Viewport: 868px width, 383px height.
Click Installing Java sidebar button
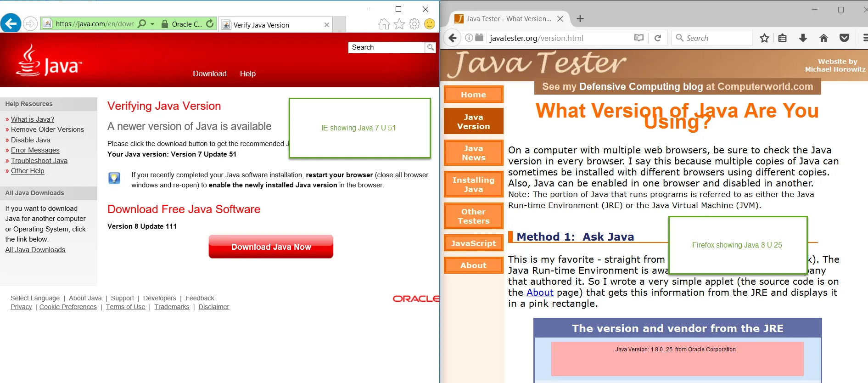pyautogui.click(x=473, y=185)
